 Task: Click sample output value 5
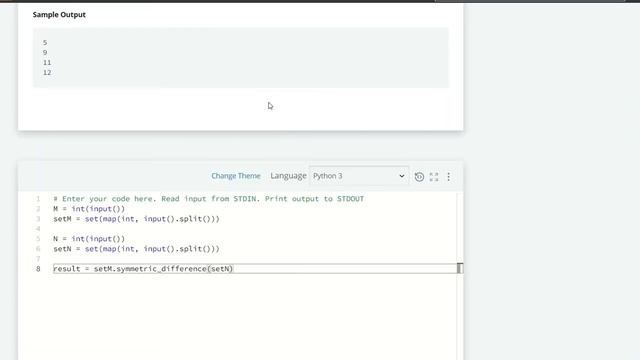[x=45, y=42]
